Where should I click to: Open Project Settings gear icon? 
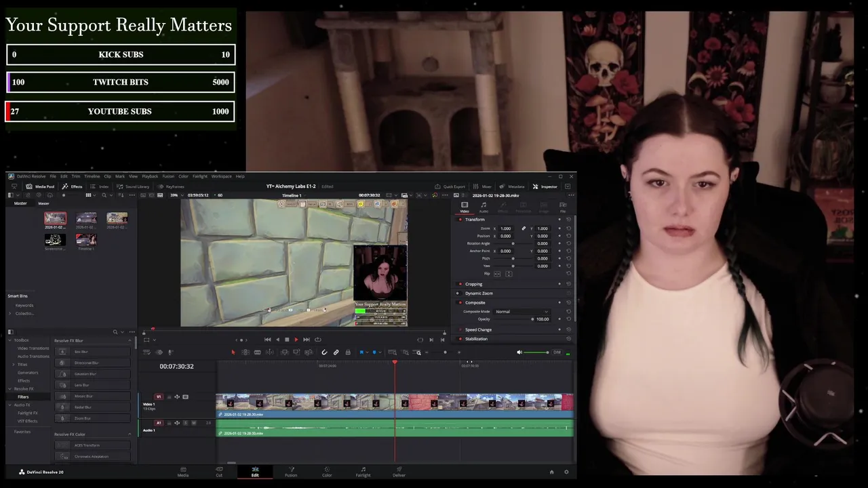coord(566,472)
